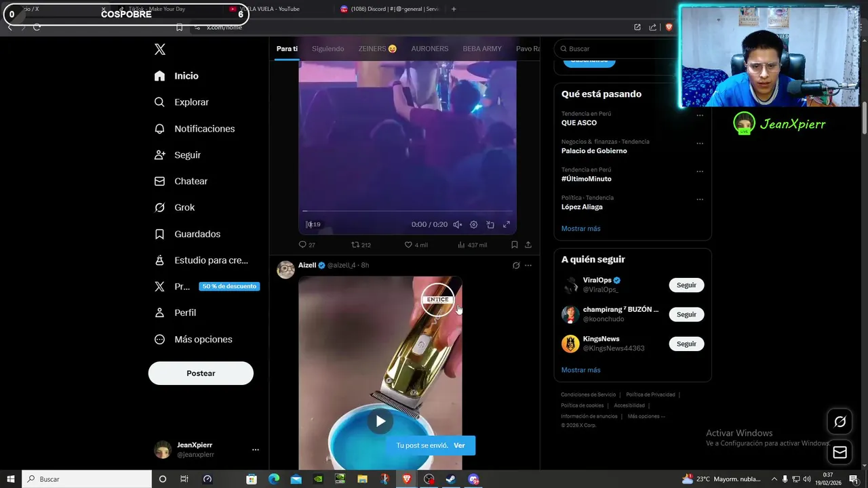Viewport: 868px width, 488px height.
Task: Open Guardados bookmarks in the sidebar
Action: (x=187, y=234)
